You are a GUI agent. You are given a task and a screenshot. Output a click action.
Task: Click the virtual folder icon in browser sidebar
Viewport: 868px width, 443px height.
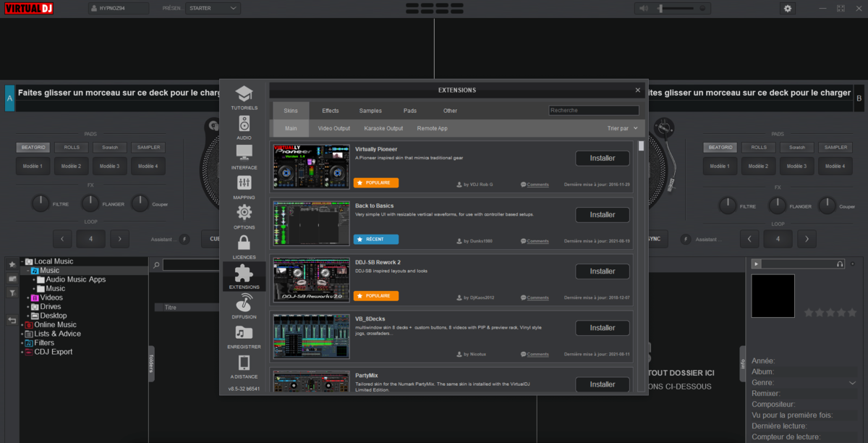click(12, 279)
